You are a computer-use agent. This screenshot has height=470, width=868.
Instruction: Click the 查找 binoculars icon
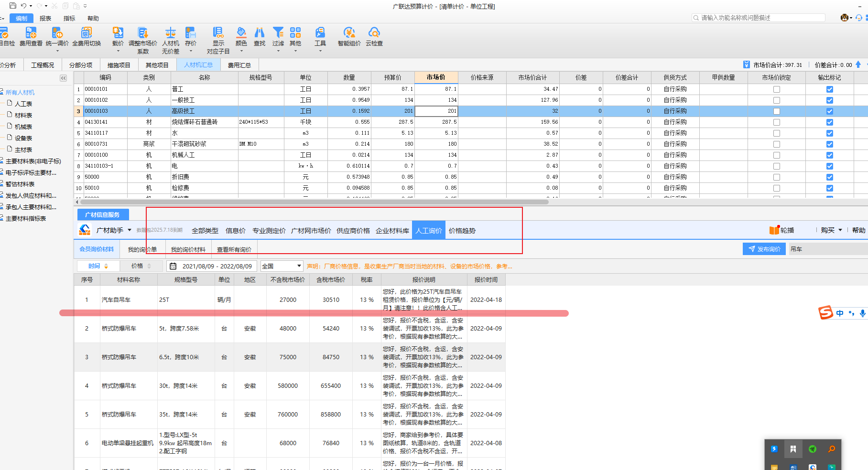260,33
